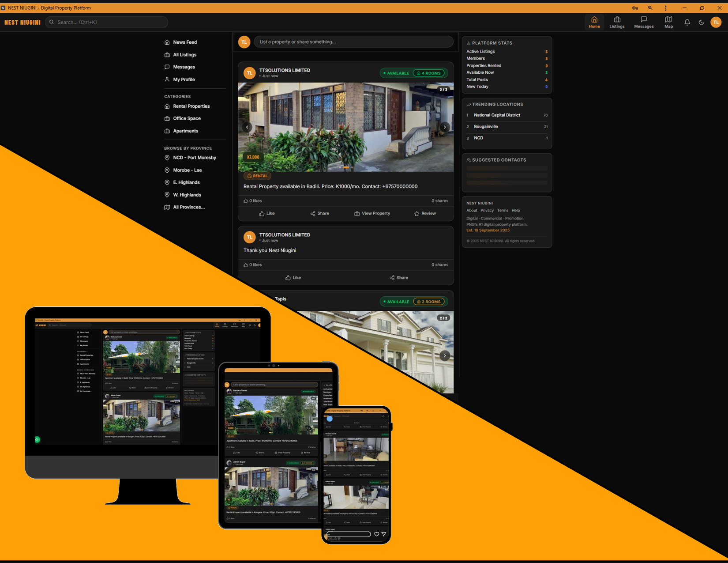The image size is (728, 563).
Task: Click Active Listings stat row
Action: click(507, 52)
